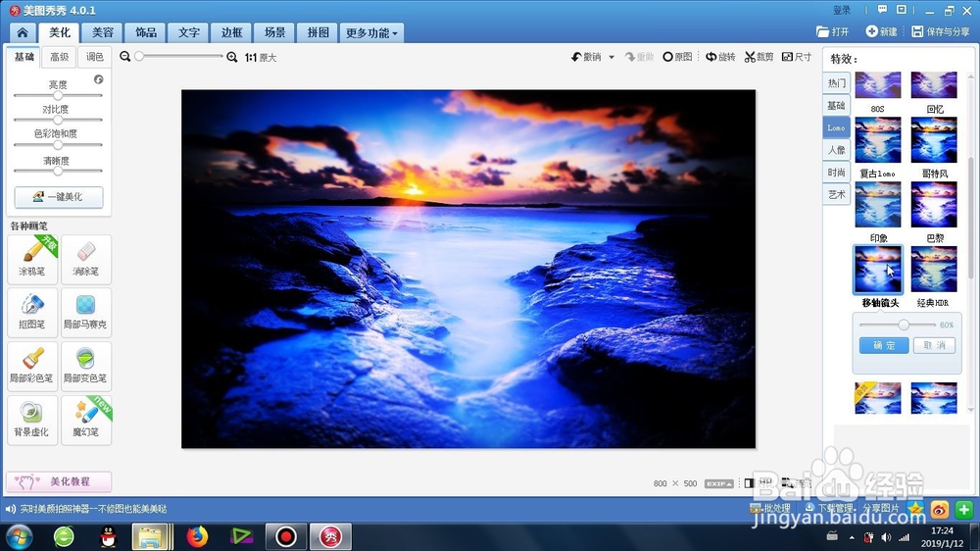Image resolution: width=980 pixels, height=551 pixels.
Task: Open the 背景虚化 background blur tool
Action: (x=32, y=420)
